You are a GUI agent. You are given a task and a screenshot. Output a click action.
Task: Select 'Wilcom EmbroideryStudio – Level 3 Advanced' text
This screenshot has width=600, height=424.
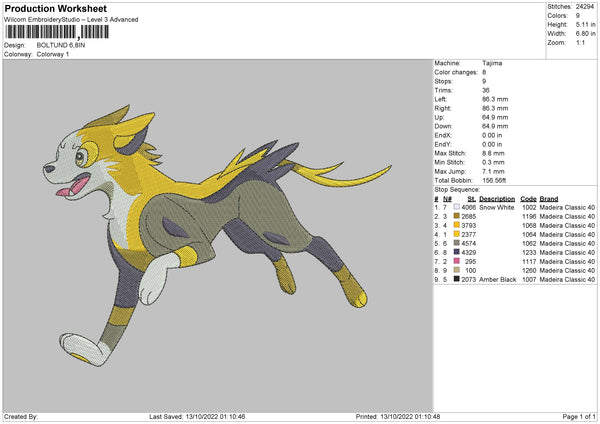71,20
